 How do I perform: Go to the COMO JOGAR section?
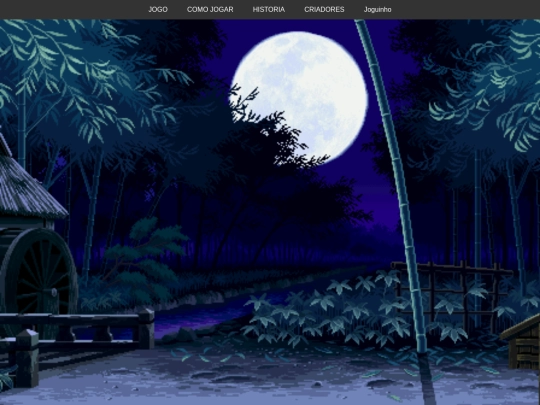tap(210, 10)
